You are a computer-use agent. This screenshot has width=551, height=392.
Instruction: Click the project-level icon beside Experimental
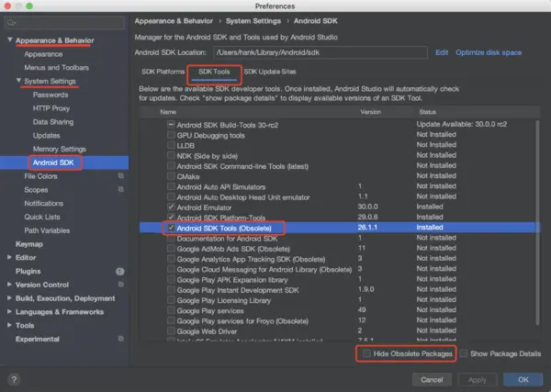[121, 339]
